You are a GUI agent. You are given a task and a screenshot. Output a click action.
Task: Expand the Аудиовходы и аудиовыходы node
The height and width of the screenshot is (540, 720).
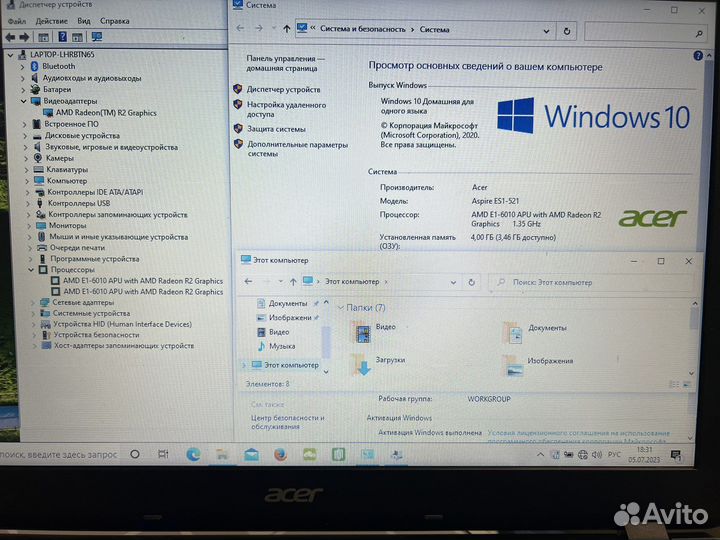[22, 78]
